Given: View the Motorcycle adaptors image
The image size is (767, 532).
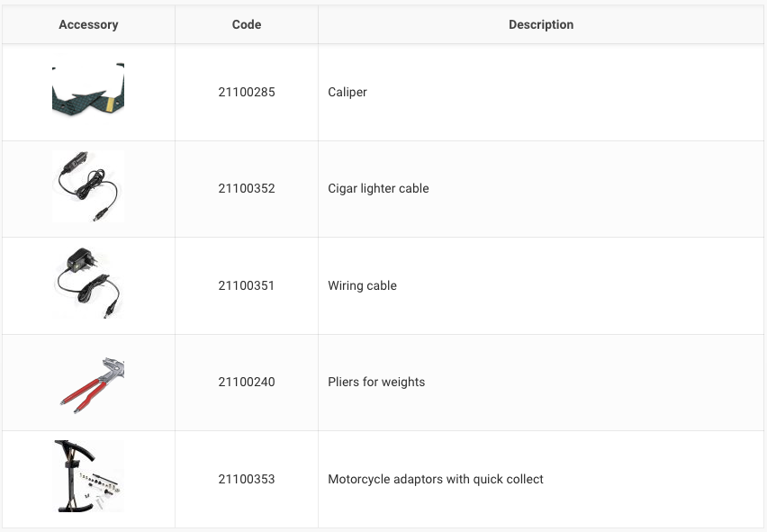Looking at the screenshot, I should coord(88,477).
